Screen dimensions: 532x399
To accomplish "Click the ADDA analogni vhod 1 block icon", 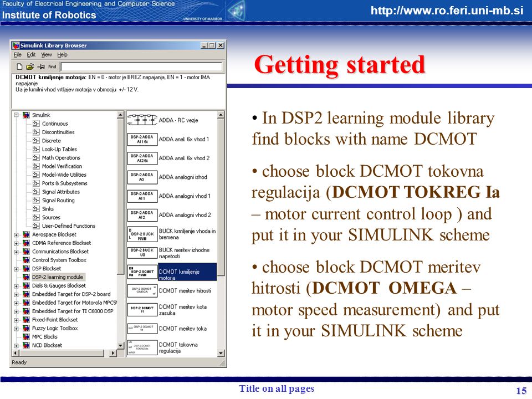I will [142, 196].
